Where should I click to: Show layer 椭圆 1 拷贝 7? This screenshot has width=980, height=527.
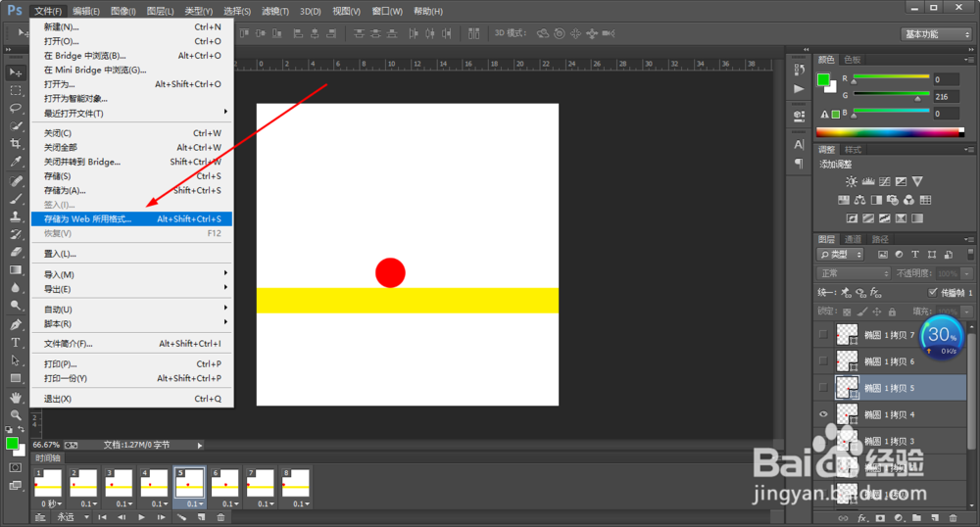tap(823, 335)
